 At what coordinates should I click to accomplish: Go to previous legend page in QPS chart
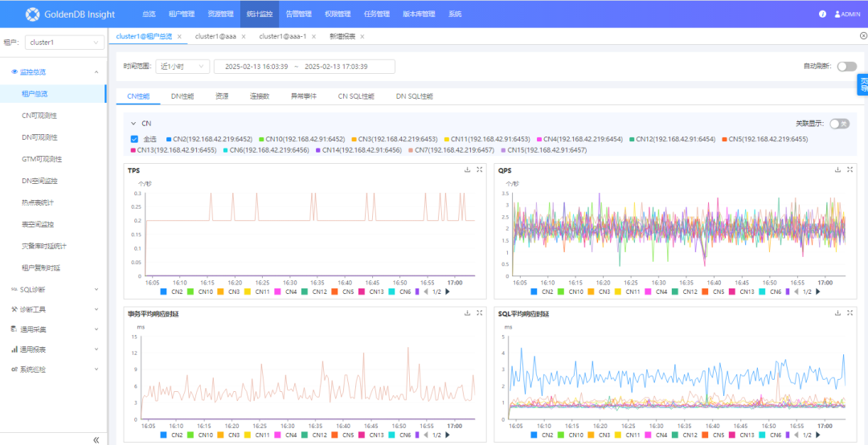796,292
